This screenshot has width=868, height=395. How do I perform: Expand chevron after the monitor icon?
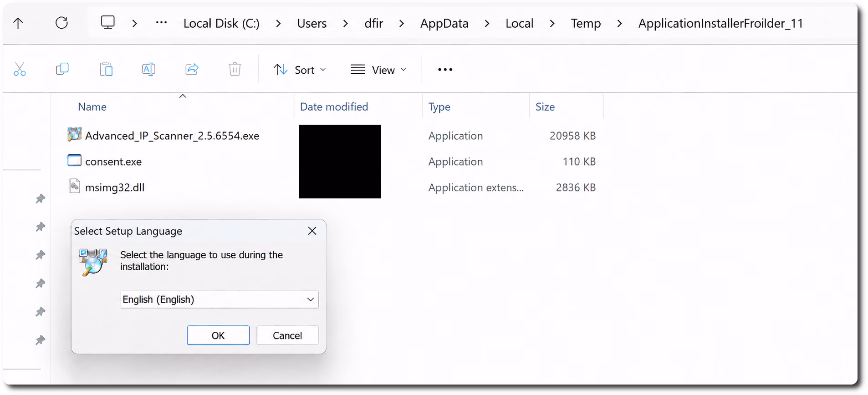[134, 23]
